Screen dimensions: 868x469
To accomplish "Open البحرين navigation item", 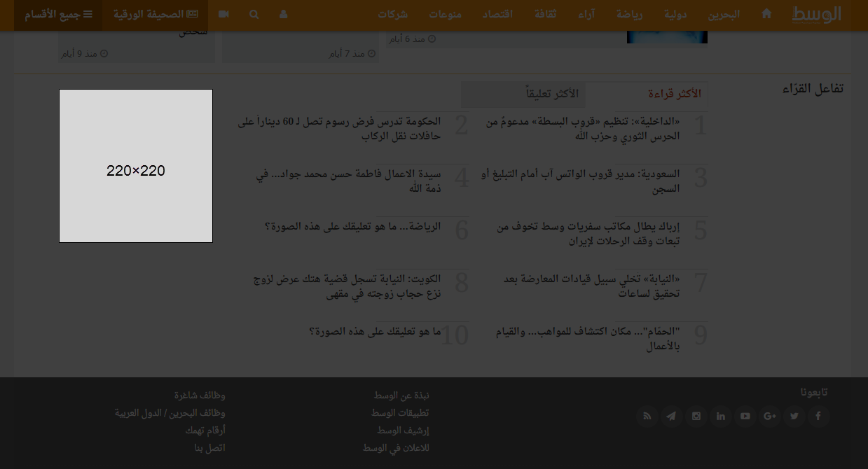I will click(x=723, y=15).
